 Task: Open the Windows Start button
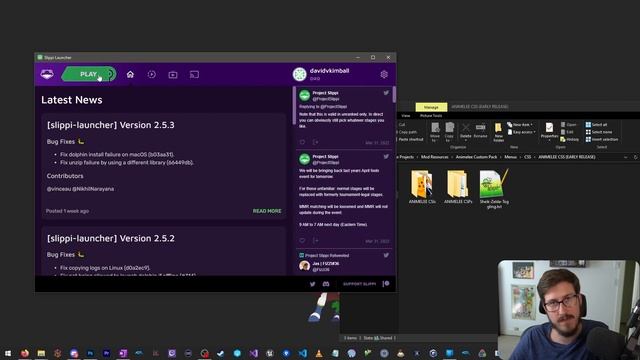tap(8, 353)
